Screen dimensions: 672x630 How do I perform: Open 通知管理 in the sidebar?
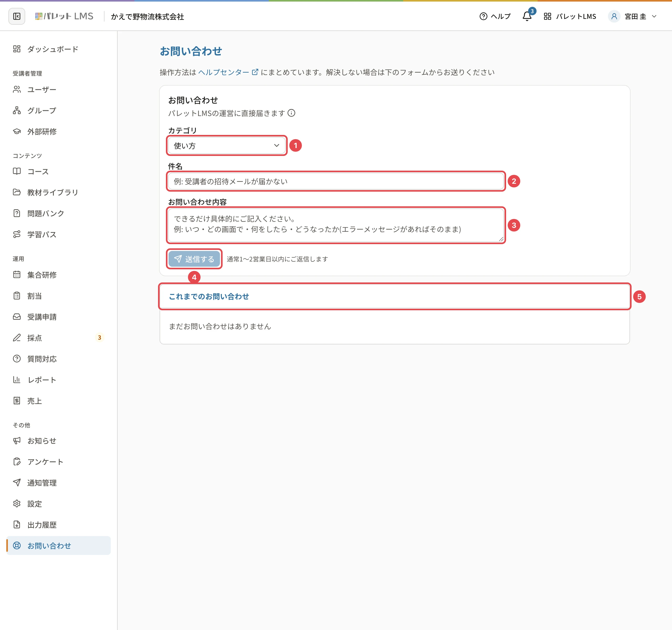pos(59,483)
